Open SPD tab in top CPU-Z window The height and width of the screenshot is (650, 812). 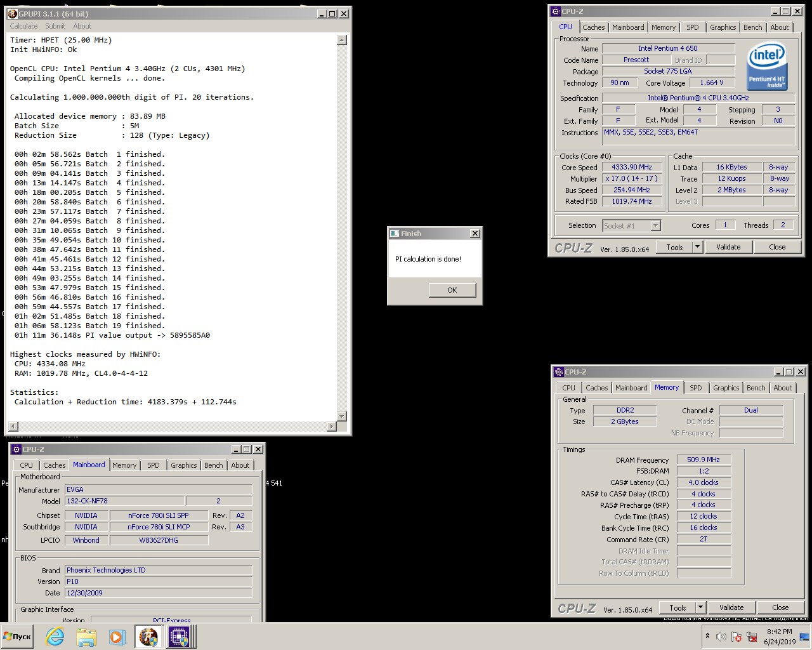point(693,27)
